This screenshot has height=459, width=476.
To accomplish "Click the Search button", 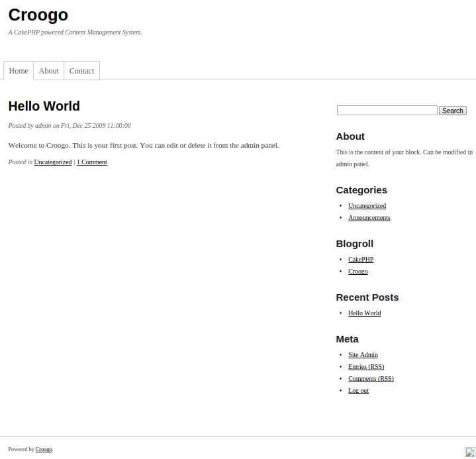I will (453, 111).
